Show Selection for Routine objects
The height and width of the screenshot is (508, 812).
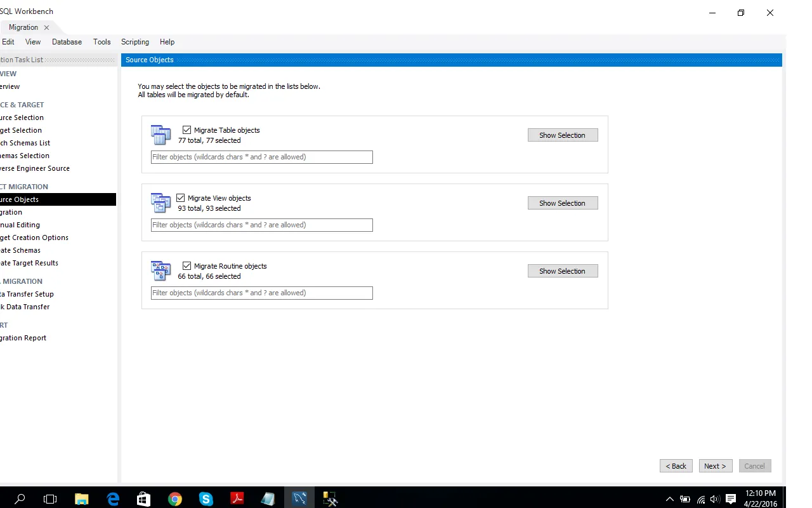tap(563, 271)
